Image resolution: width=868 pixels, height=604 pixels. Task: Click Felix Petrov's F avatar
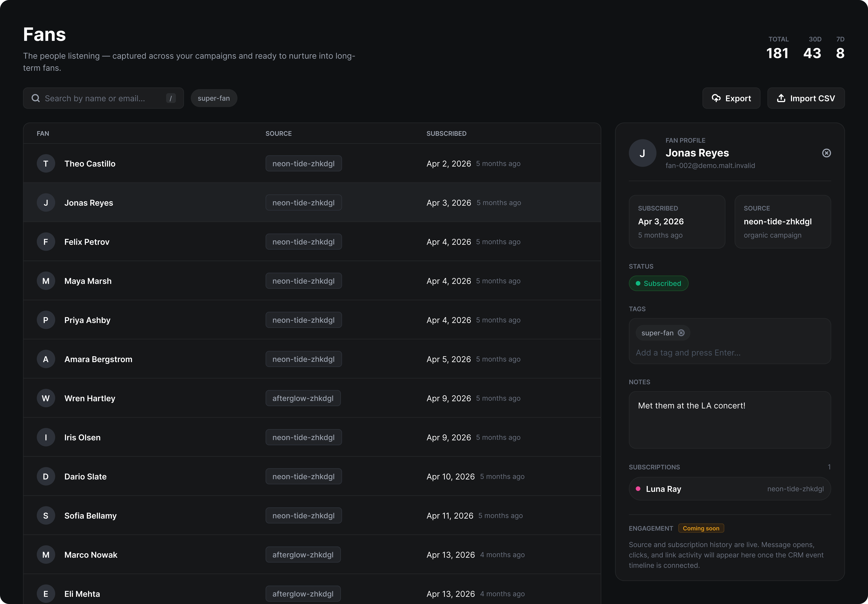[x=46, y=242]
